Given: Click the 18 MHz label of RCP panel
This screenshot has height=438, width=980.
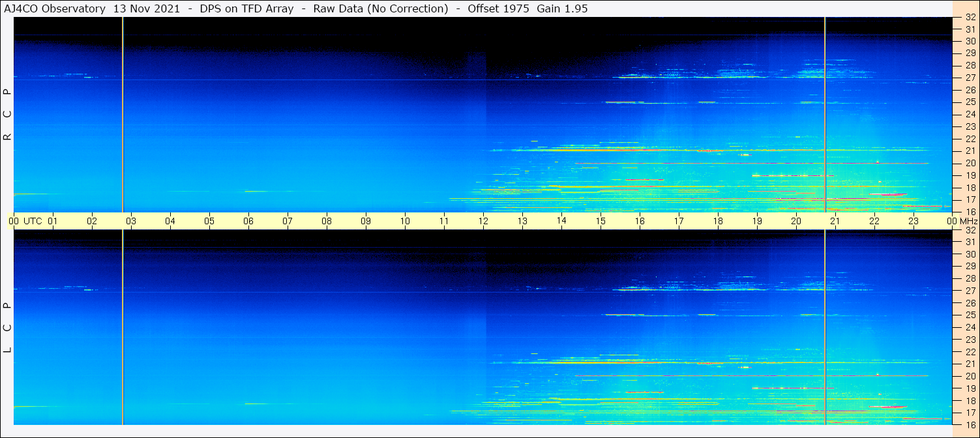Looking at the screenshot, I should 970,188.
